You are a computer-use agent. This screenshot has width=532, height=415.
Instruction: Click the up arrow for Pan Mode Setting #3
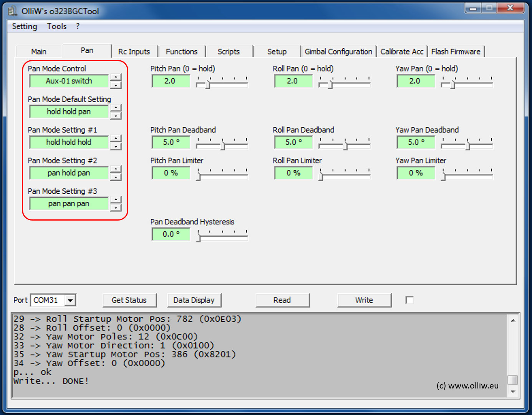tap(116, 199)
